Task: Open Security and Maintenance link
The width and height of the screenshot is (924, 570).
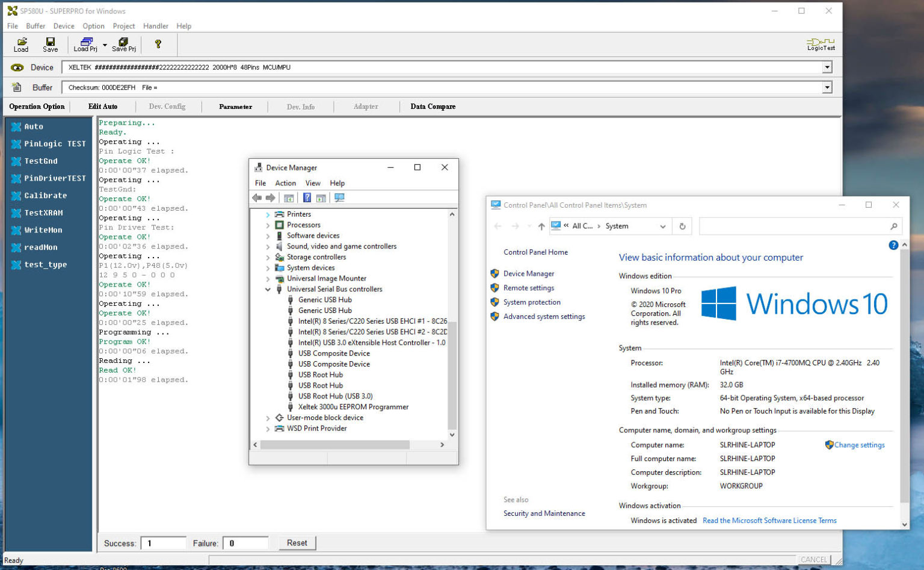Action: click(x=544, y=513)
